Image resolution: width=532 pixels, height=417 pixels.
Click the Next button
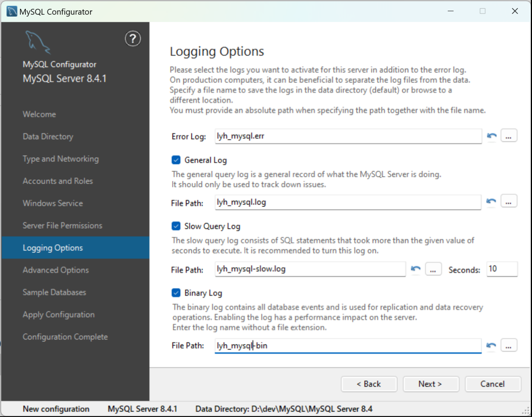click(431, 384)
